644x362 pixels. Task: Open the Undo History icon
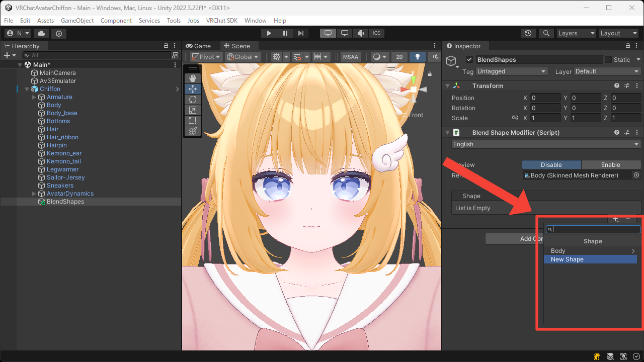[528, 33]
